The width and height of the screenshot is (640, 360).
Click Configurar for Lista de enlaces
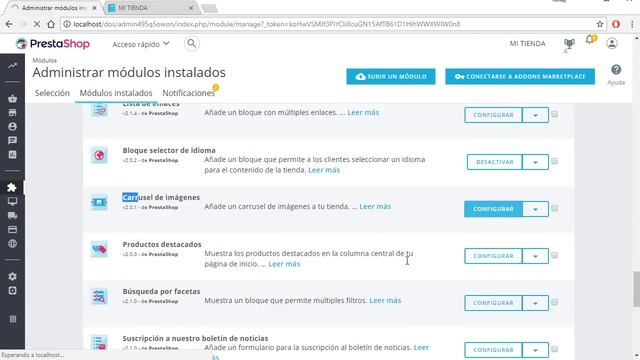tap(493, 115)
